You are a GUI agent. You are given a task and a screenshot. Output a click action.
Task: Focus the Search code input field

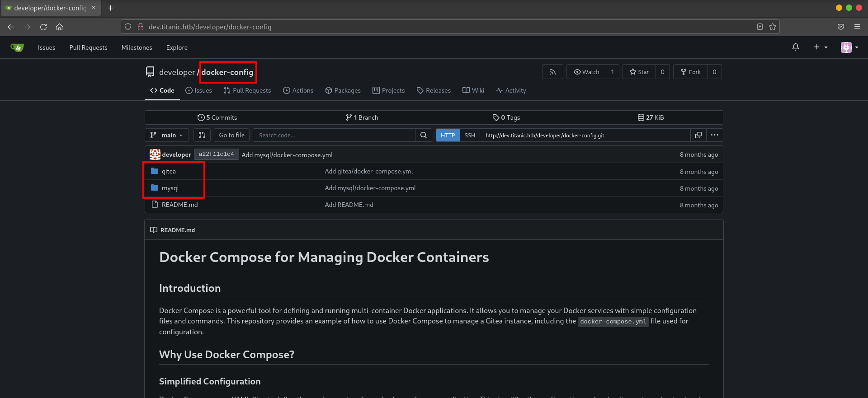click(334, 135)
